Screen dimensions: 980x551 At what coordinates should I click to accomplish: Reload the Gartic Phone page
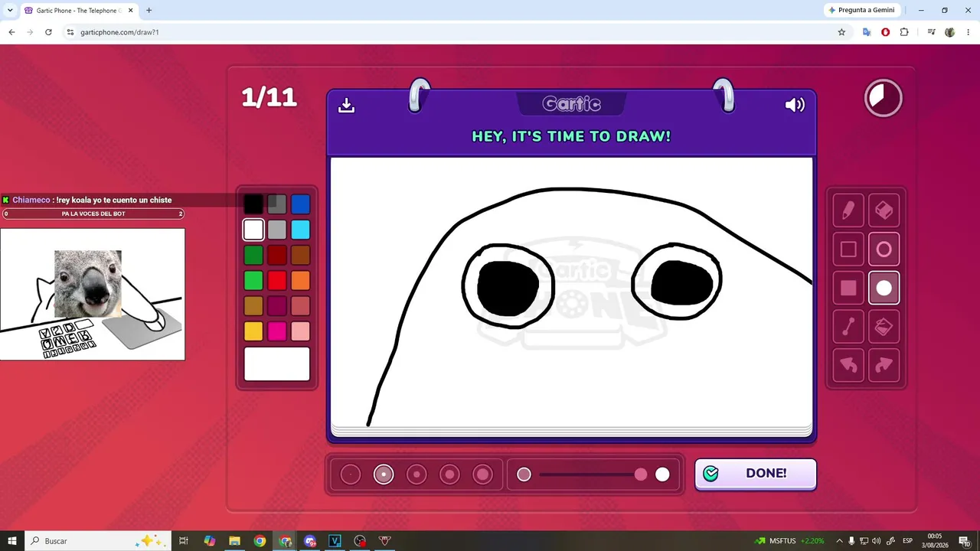(x=48, y=32)
